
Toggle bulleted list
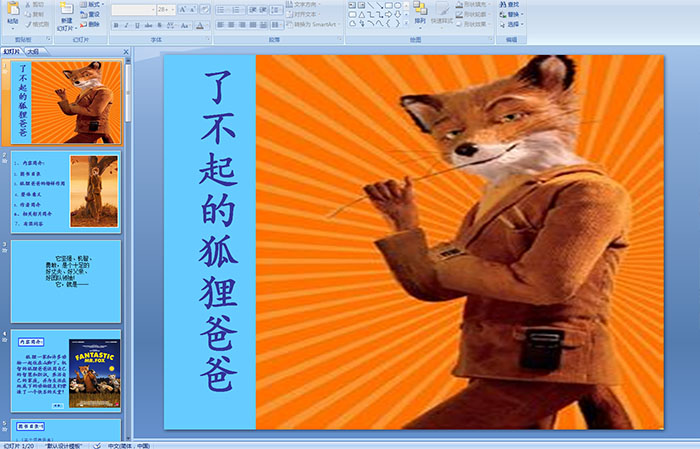pos(222,10)
